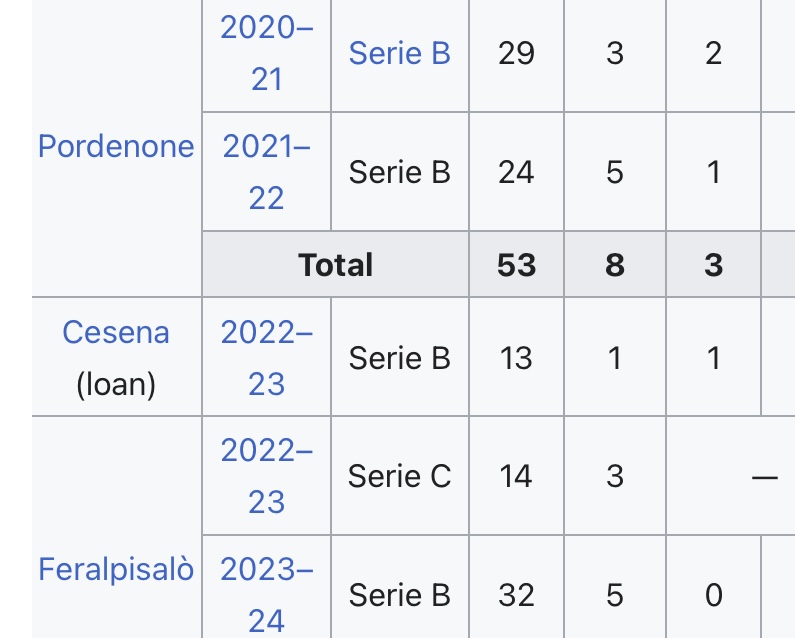Select the 32 appearances cell
Screen dimensions: 795x638
coord(517,595)
